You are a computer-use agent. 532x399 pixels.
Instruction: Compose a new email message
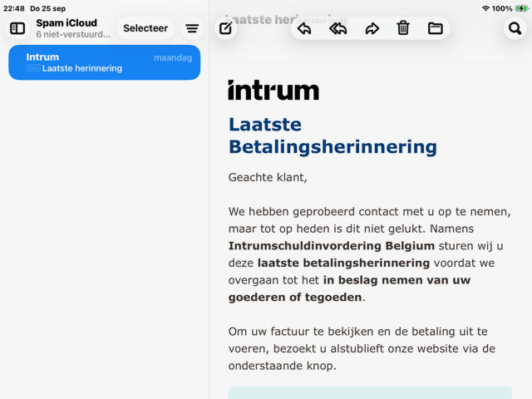(x=225, y=28)
